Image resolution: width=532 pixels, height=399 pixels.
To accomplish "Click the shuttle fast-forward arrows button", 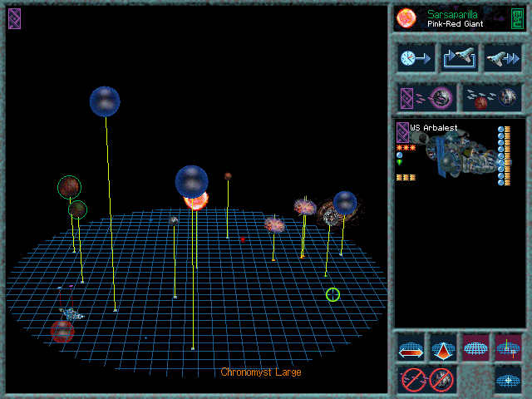I will pos(503,58).
